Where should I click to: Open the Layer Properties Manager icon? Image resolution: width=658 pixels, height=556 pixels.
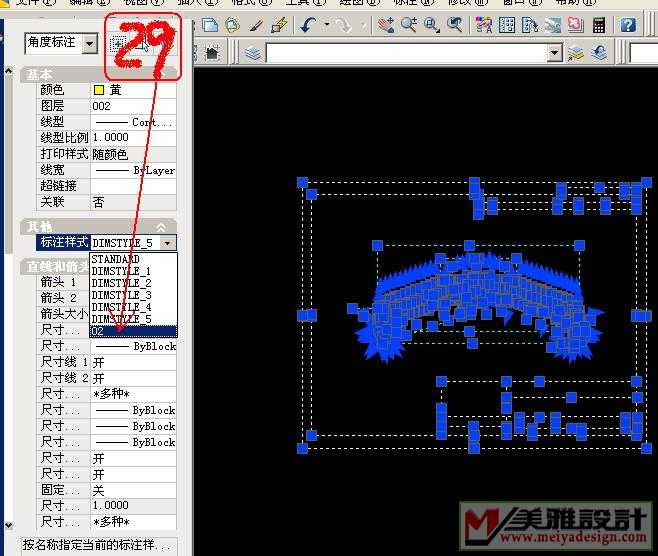click(253, 53)
